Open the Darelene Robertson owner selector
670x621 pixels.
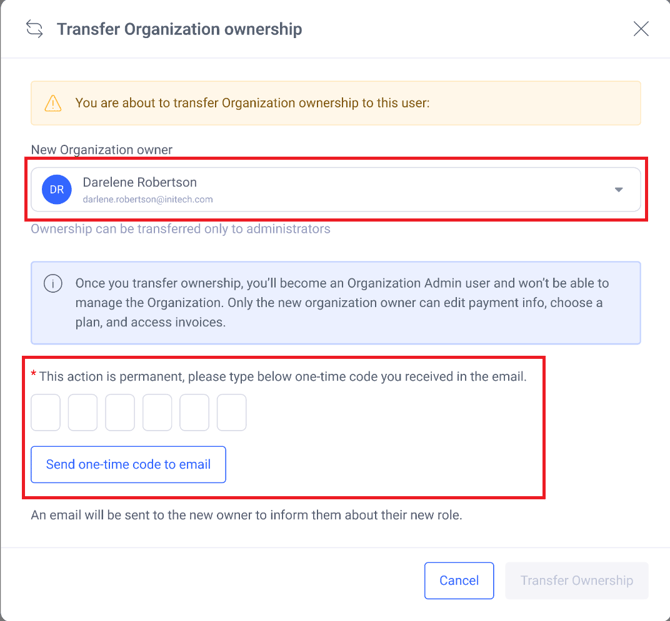(336, 189)
